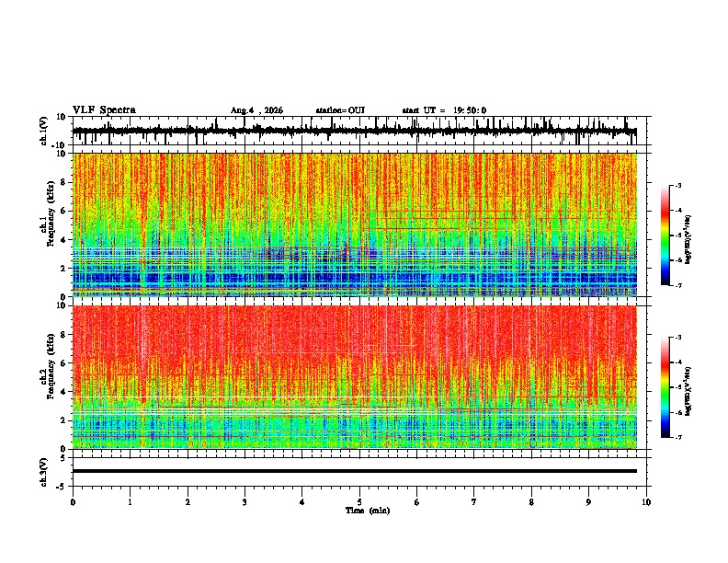Click the date text "Aug.4 , 2026"
This screenshot has width=728, height=563.
[256, 110]
